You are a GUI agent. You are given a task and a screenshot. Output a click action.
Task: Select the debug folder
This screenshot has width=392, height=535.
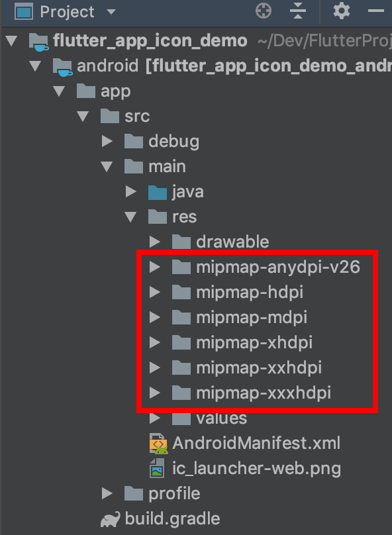click(x=173, y=142)
